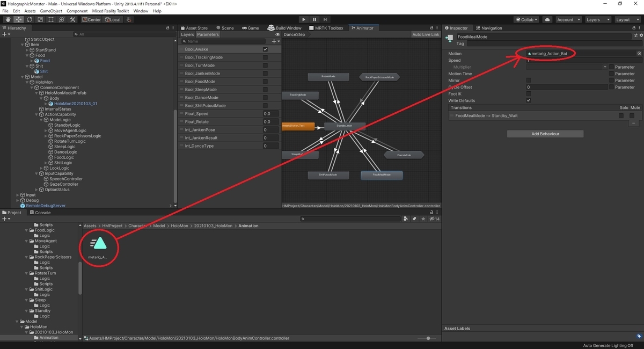Toggle the Center pivot button
The image size is (644, 349).
tap(91, 20)
